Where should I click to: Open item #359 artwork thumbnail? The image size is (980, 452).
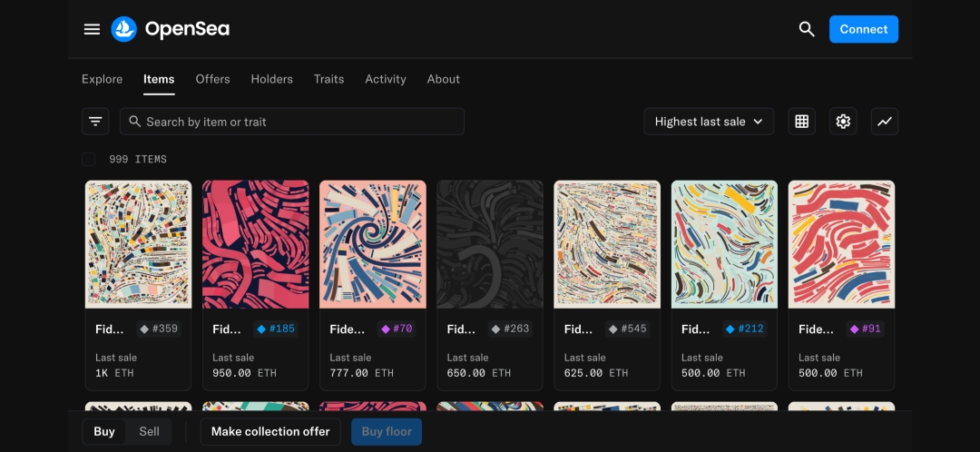point(138,244)
